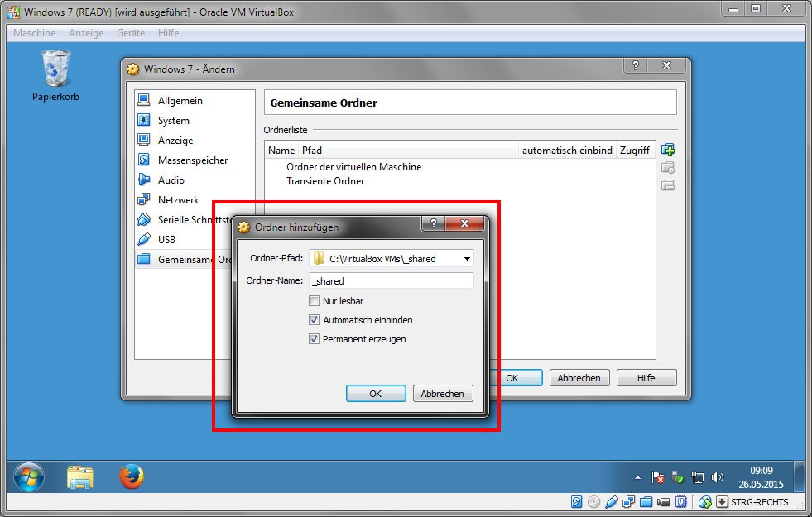812x517 pixels.
Task: Click the network adapters status icon
Action: (629, 501)
